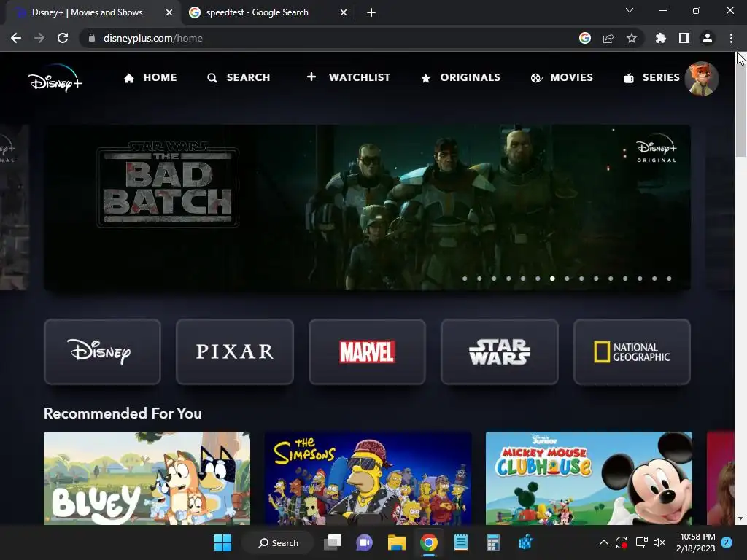Open the profile avatar menu
The width and height of the screenshot is (747, 560).
[x=702, y=79]
